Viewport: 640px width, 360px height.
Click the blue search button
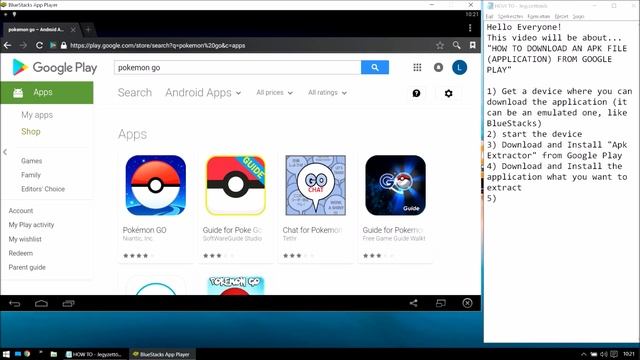pos(375,67)
